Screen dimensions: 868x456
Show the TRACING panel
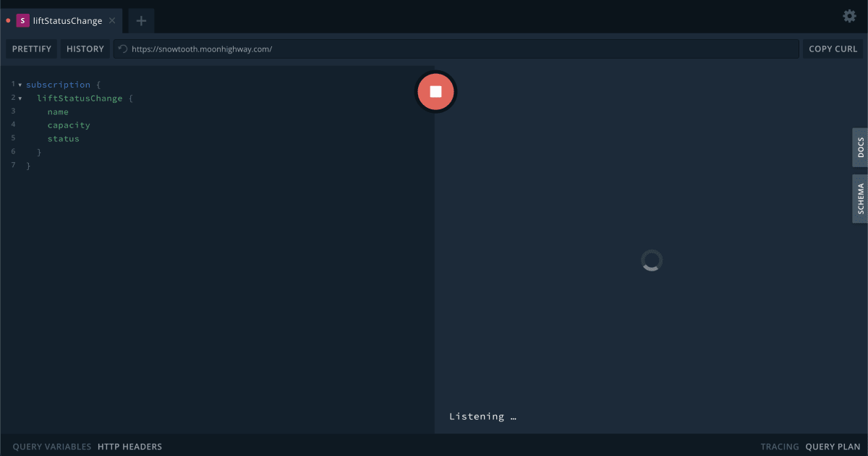pos(780,447)
